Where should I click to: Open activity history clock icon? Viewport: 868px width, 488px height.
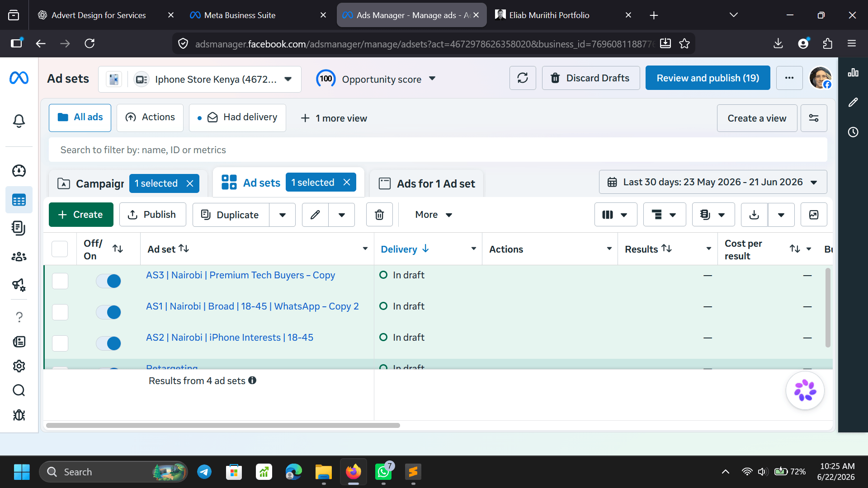pyautogui.click(x=853, y=132)
